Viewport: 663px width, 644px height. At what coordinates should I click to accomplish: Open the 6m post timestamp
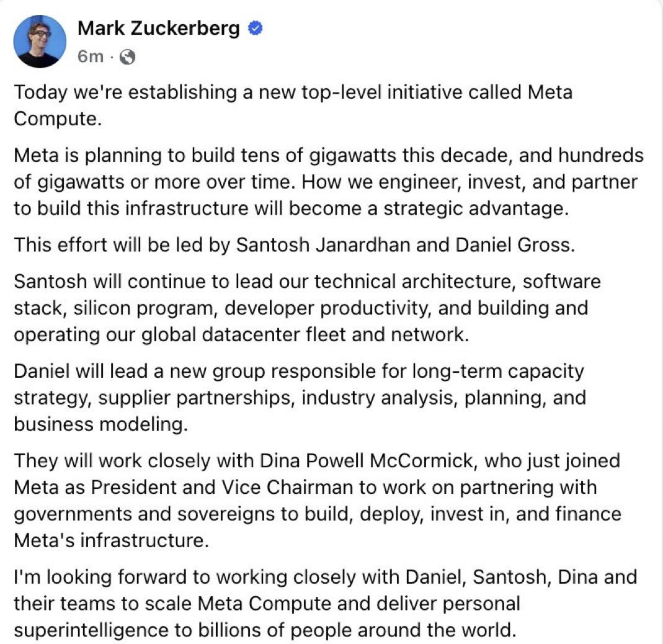[90, 56]
